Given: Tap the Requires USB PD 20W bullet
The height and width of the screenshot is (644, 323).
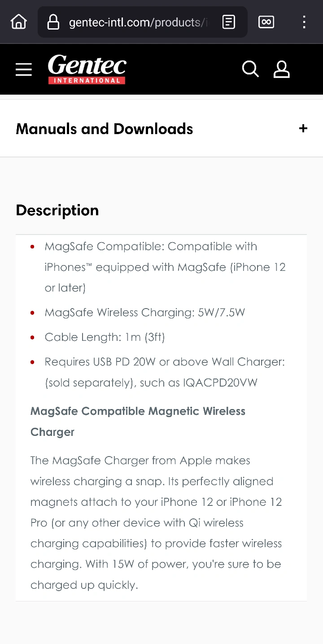Looking at the screenshot, I should pyautogui.click(x=165, y=362).
